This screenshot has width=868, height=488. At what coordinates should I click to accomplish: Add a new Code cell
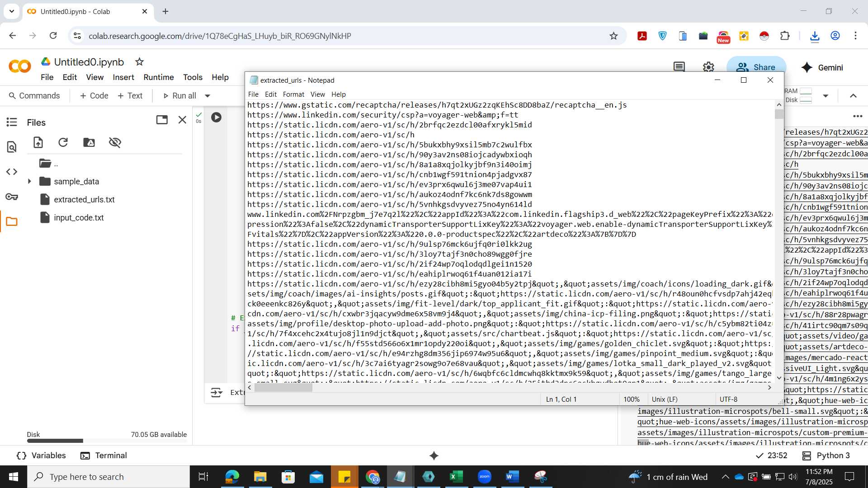[x=94, y=96]
